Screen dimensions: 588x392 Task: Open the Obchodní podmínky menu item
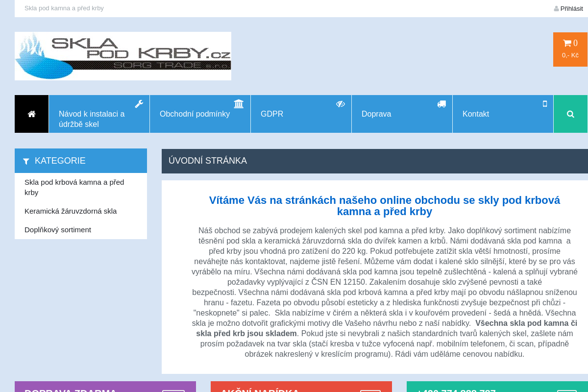pyautogui.click(x=195, y=114)
